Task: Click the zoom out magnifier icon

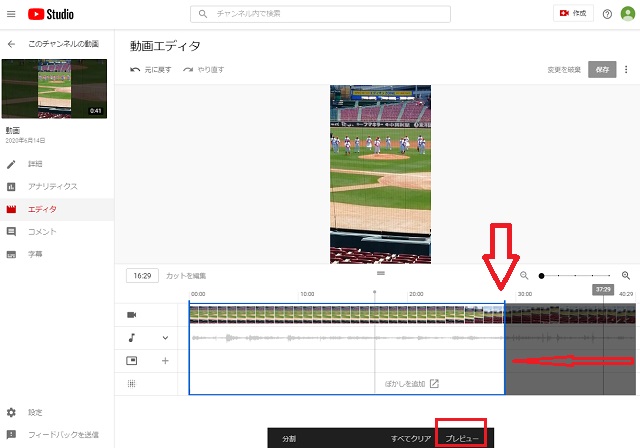Action: coord(524,276)
